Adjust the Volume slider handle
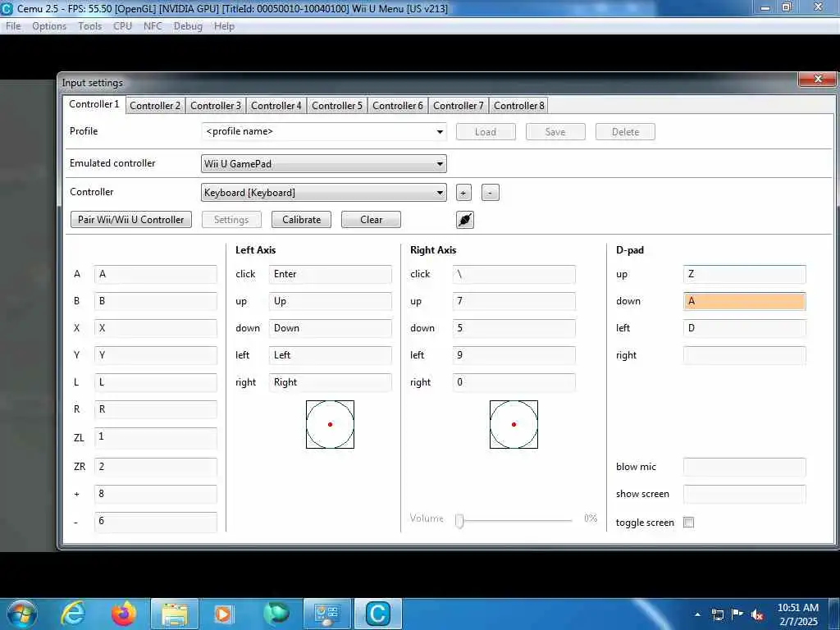Screen dimensions: 840x630 459,520
